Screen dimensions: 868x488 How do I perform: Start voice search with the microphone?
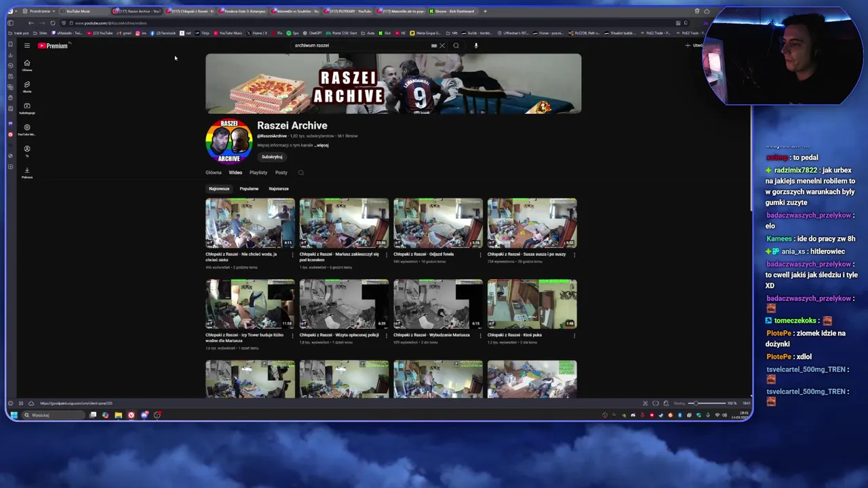476,45
